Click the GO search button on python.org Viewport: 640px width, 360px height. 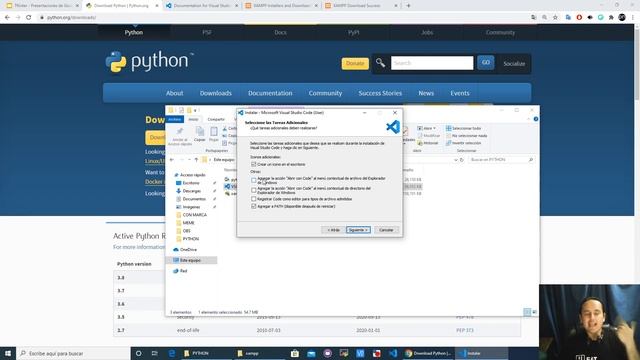[485, 62]
